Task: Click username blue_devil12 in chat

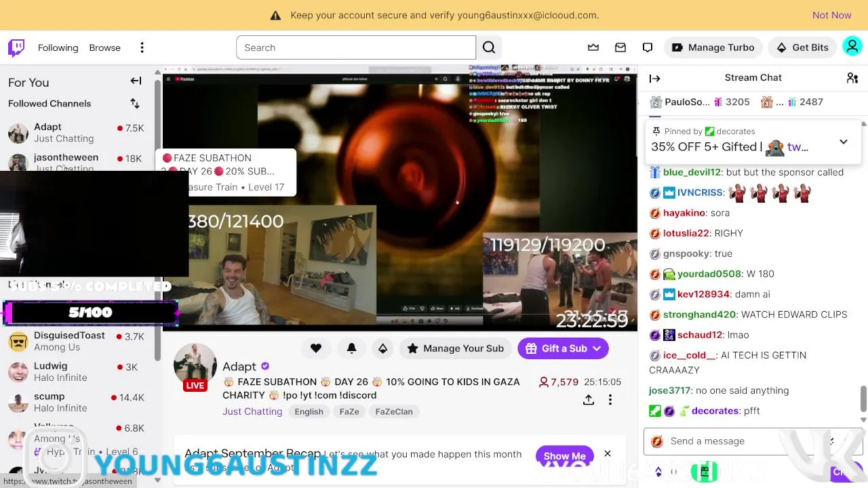Action: (692, 172)
